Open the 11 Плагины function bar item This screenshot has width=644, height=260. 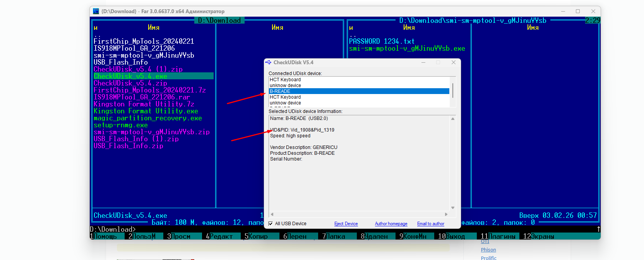pos(498,236)
